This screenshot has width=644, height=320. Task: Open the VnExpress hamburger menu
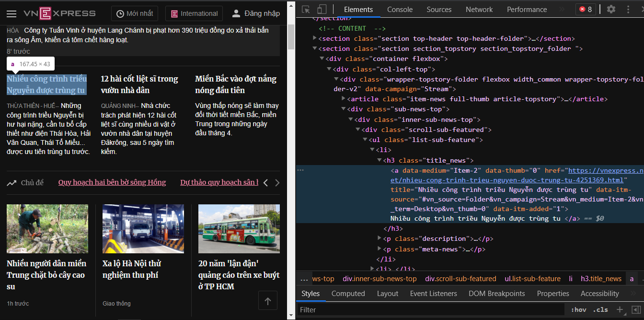click(x=11, y=14)
